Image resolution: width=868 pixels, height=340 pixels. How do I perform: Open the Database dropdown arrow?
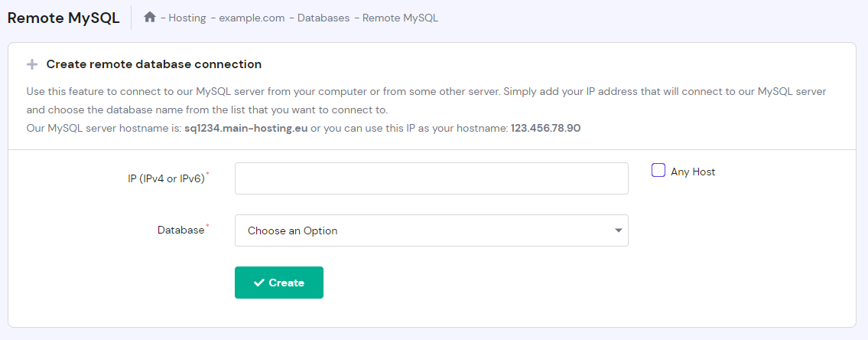pos(618,230)
